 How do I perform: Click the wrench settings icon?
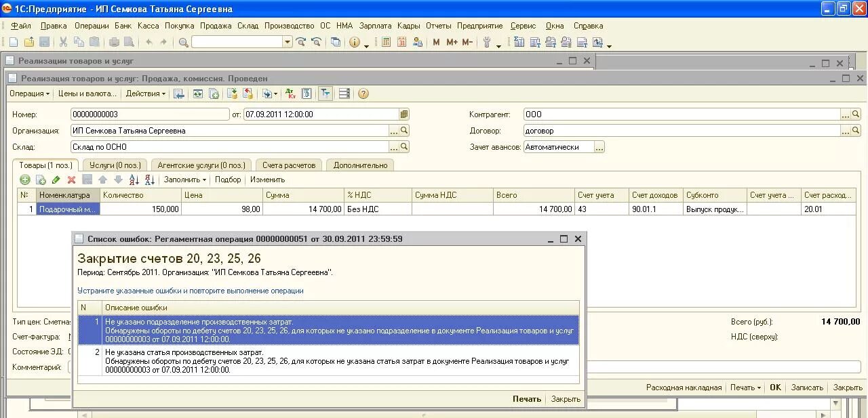[487, 42]
